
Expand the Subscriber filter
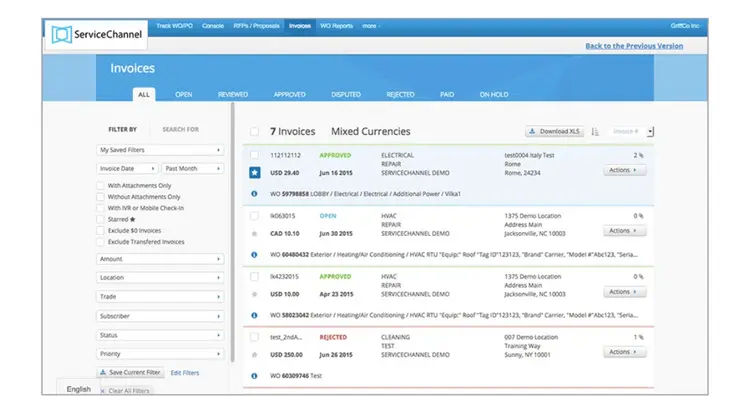[160, 316]
